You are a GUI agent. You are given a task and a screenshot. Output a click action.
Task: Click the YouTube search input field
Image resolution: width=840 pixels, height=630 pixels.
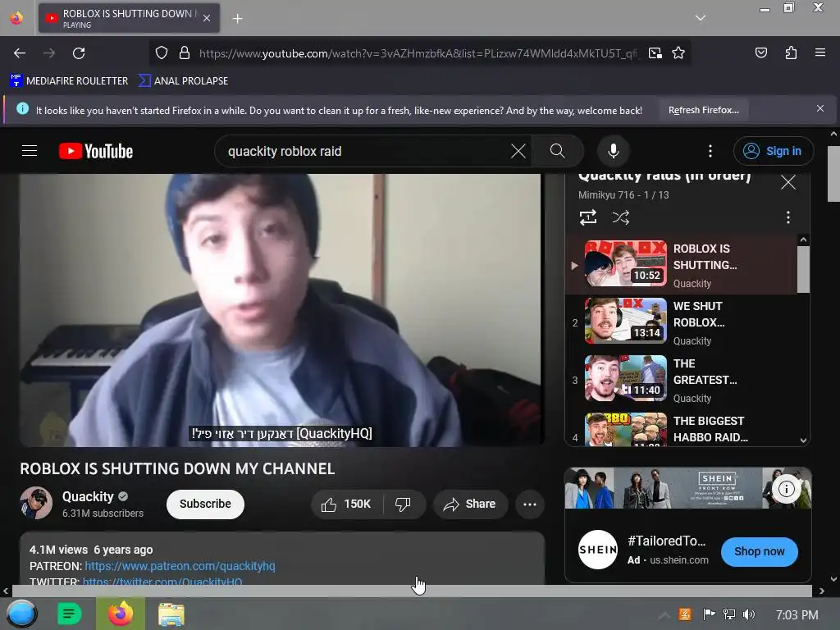(364, 151)
